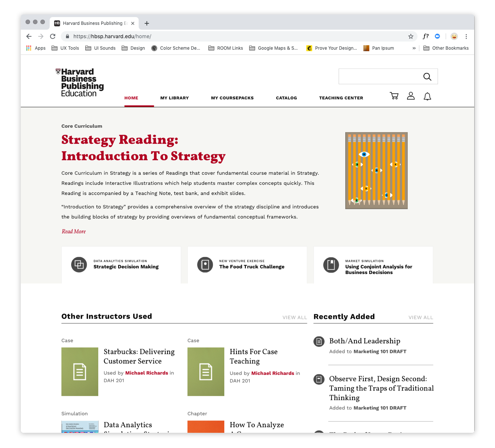Click the Harvard Business Publishing Education logo
495x448 pixels.
[x=79, y=83]
